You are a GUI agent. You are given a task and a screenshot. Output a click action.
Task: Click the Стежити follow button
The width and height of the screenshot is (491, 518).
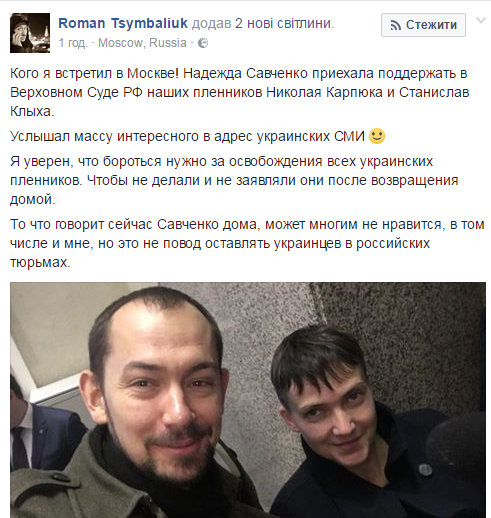tap(423, 25)
